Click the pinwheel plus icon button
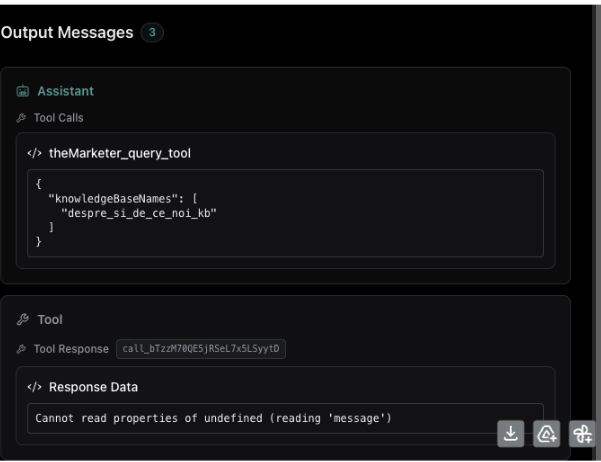Image resolution: width=601 pixels, height=462 pixels. [581, 433]
